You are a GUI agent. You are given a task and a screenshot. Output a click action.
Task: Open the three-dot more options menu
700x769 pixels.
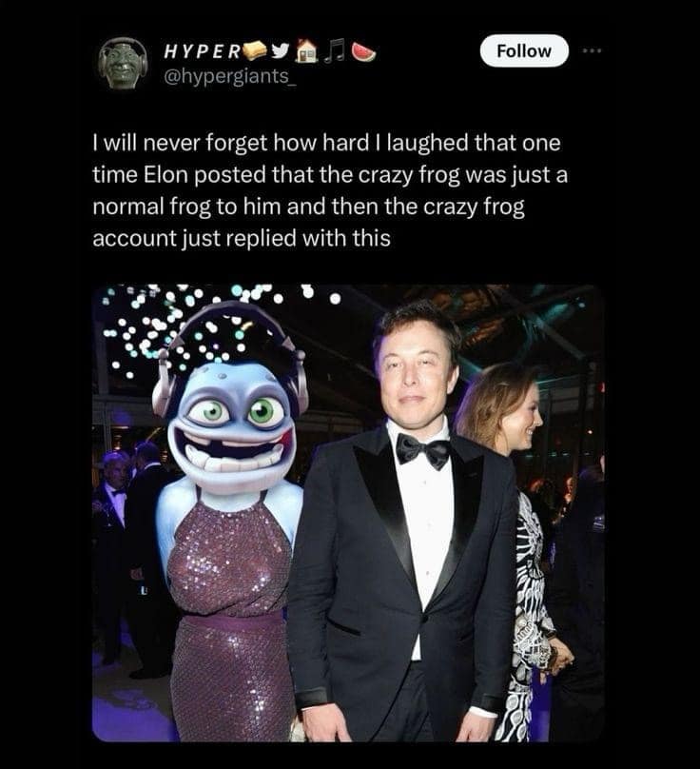(x=592, y=50)
